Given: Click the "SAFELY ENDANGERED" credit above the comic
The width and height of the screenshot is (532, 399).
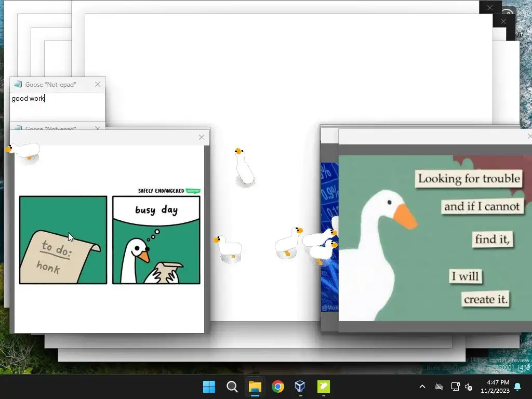Looking at the screenshot, I should point(161,191).
